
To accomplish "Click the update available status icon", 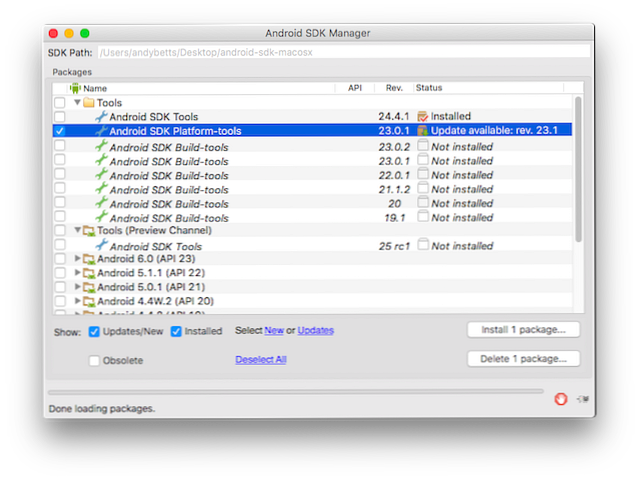I will pyautogui.click(x=423, y=131).
